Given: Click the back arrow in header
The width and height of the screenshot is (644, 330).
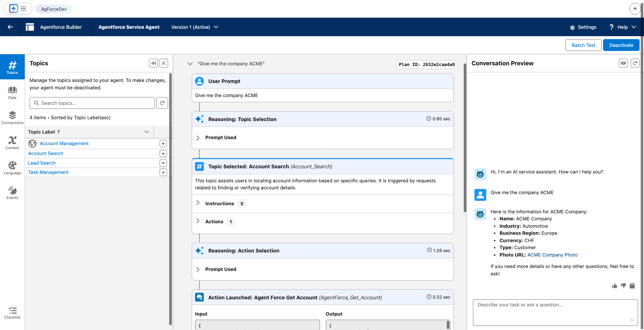Looking at the screenshot, I should tap(10, 27).
